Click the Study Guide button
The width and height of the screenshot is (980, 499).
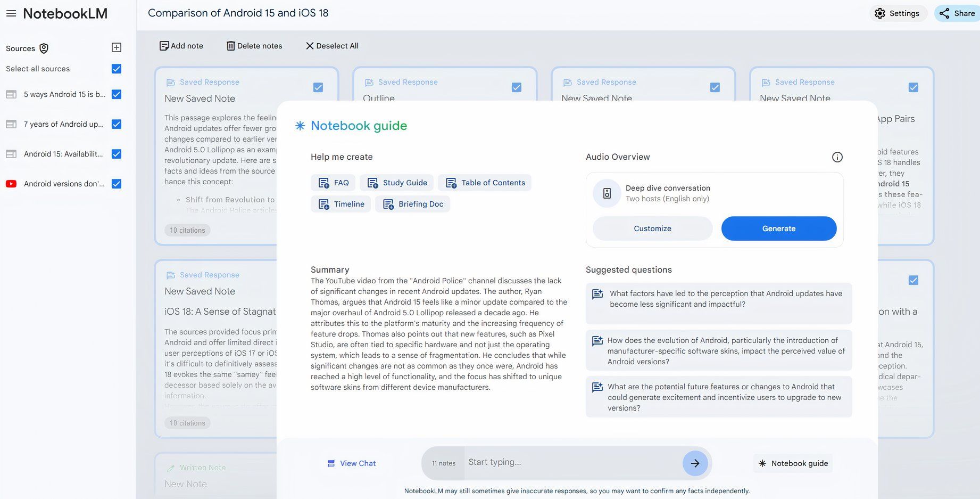[x=397, y=183]
